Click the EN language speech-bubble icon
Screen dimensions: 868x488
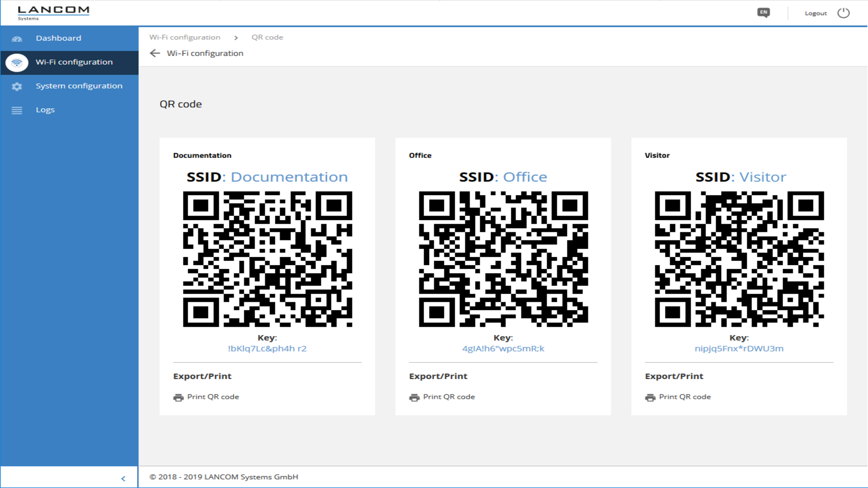(x=764, y=13)
